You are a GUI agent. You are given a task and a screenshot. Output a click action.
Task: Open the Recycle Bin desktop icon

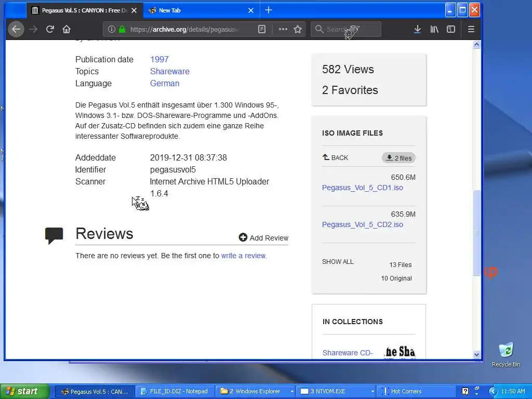pos(506,354)
